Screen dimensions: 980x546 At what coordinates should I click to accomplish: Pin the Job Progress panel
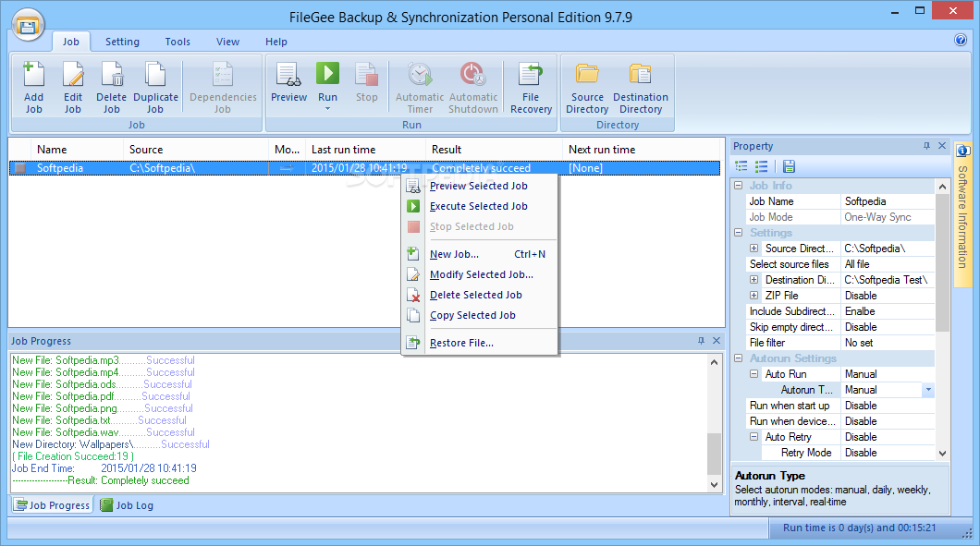tap(701, 341)
